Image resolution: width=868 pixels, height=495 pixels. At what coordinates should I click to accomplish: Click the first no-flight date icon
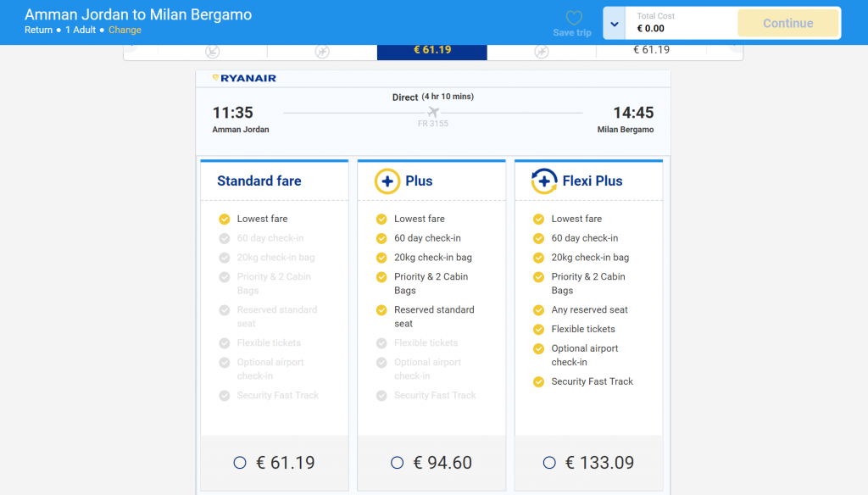pos(213,52)
